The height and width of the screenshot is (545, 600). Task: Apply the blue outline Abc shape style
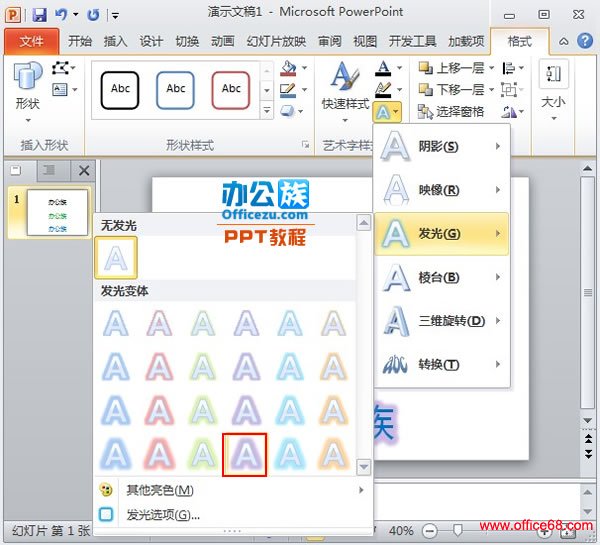pos(175,90)
